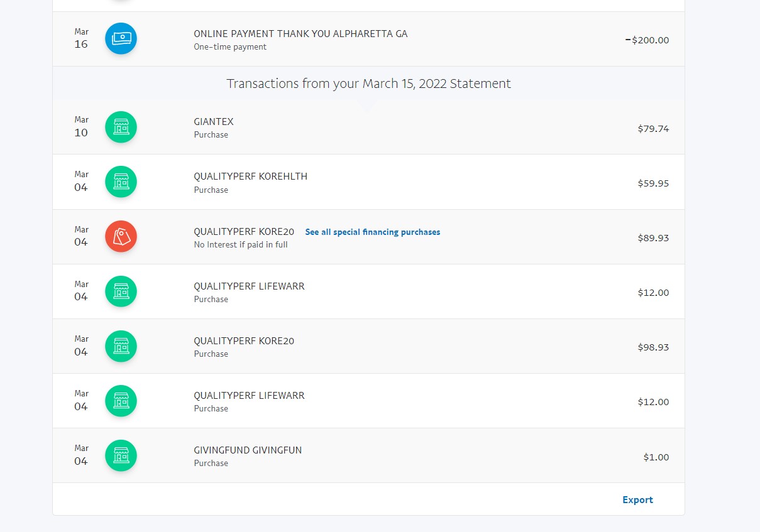Click the blue payment icon for Online Payment
Image resolution: width=760 pixels, height=532 pixels.
click(x=121, y=39)
